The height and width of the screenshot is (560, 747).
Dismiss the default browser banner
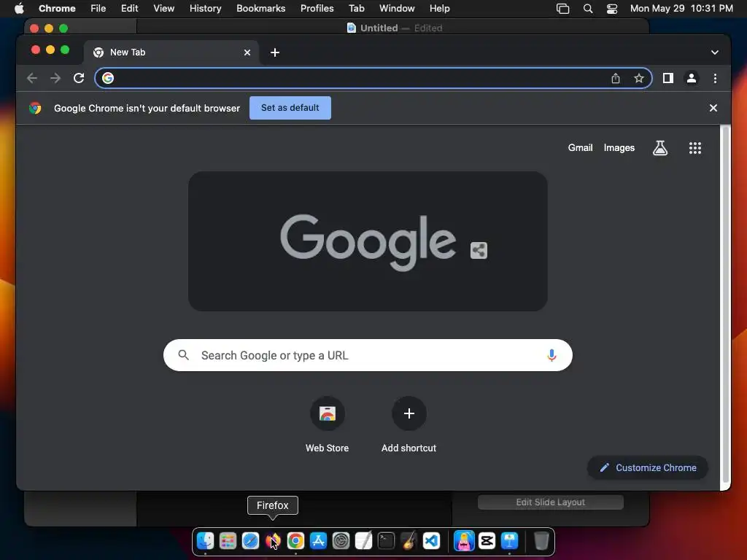(x=713, y=108)
